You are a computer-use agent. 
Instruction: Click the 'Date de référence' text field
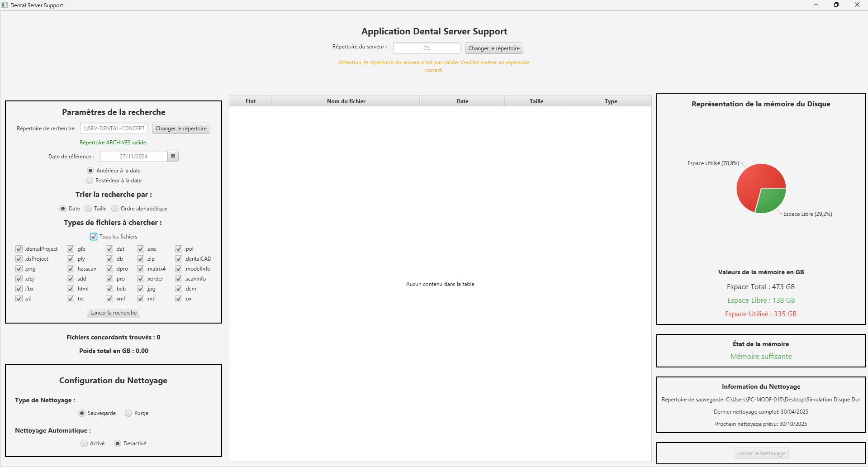pyautogui.click(x=133, y=156)
